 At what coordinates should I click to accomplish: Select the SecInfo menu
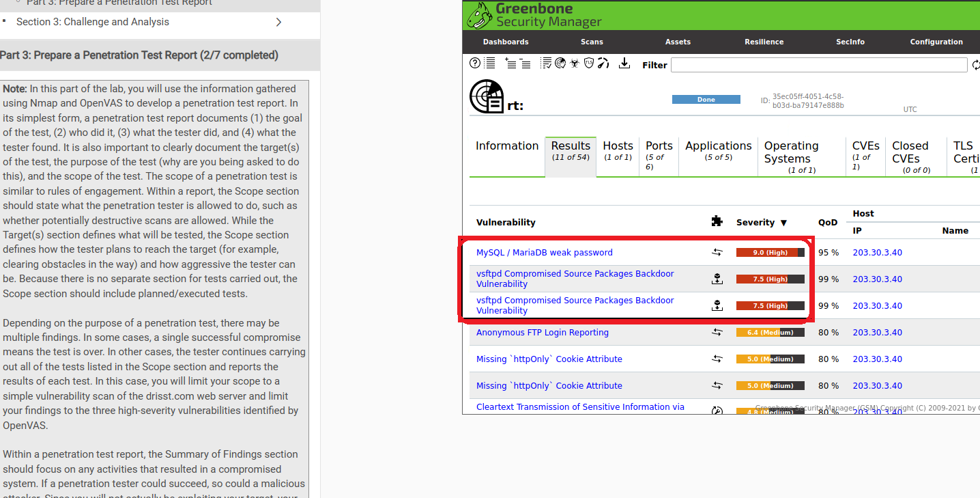click(x=850, y=42)
